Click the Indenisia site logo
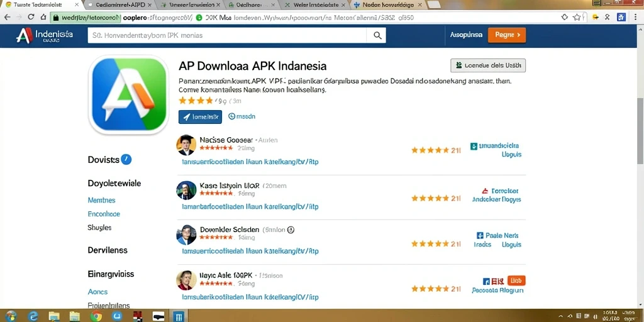 (x=45, y=36)
